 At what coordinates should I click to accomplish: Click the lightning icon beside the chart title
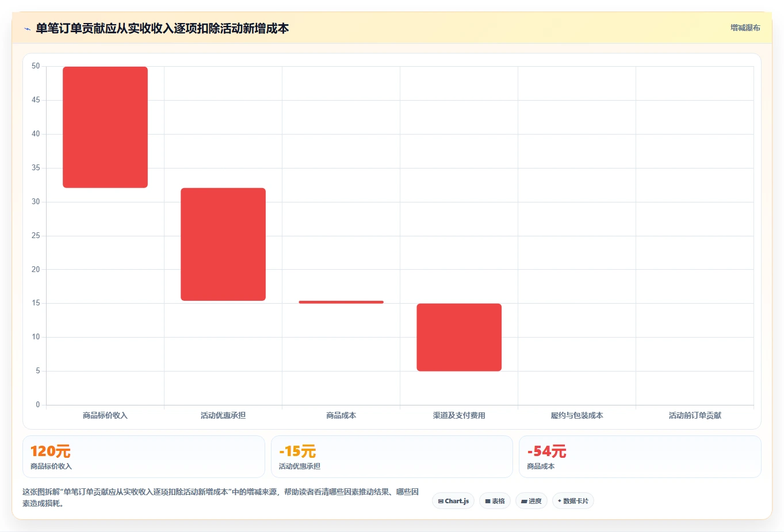click(27, 29)
